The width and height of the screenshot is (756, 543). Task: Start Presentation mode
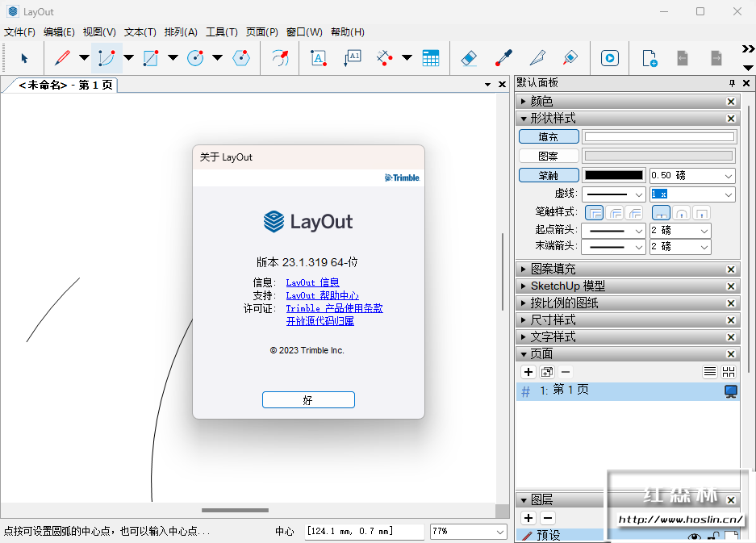[610, 58]
